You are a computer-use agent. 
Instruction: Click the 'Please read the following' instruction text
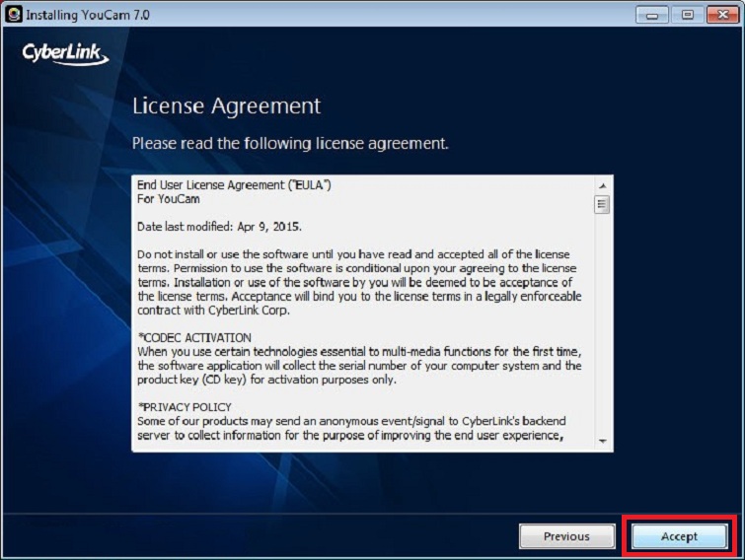[x=290, y=144]
